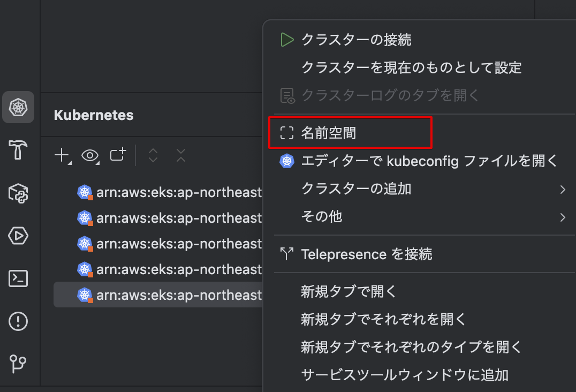
Task: Open the Services hexagon play icon
Action: click(18, 236)
